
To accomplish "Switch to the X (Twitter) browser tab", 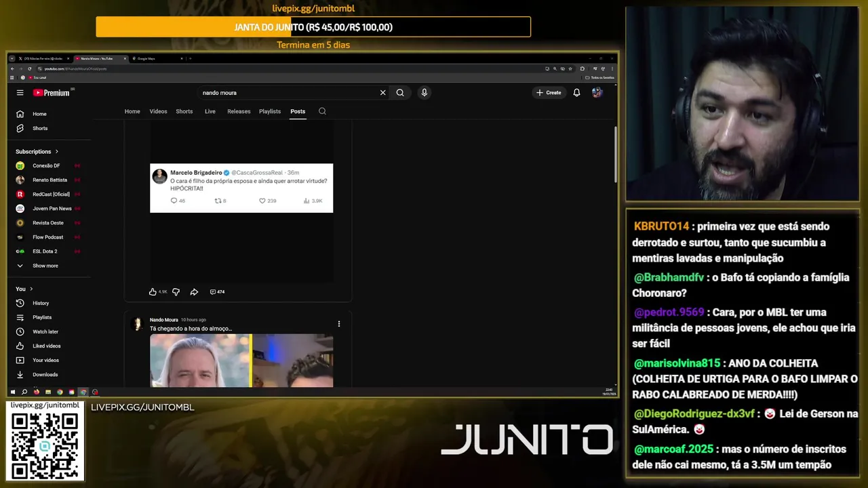I will coord(43,59).
